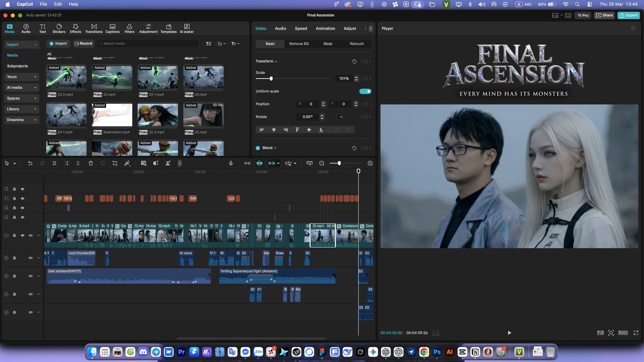
Task: Click the microphone voiceover record icon
Action: coord(231,163)
